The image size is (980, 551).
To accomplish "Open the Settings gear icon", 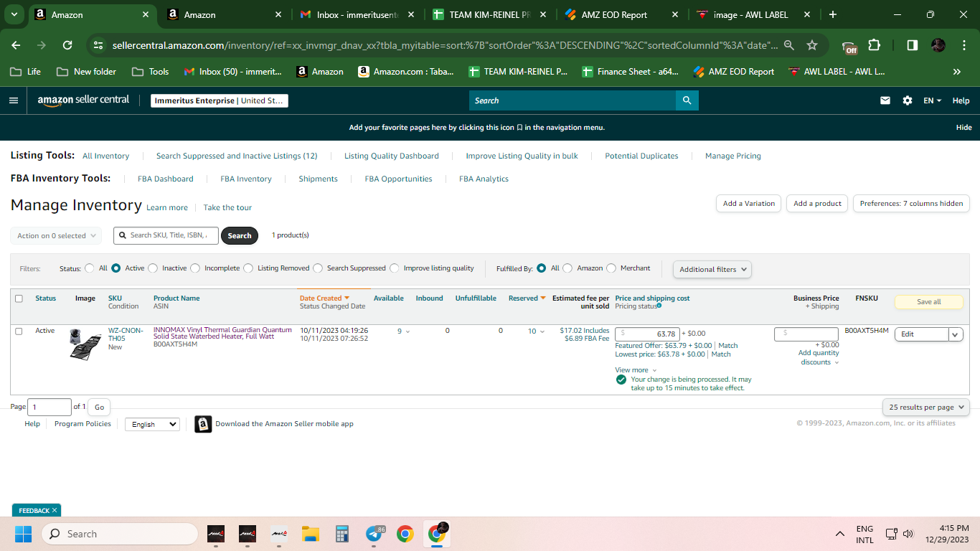I will tap(908, 100).
